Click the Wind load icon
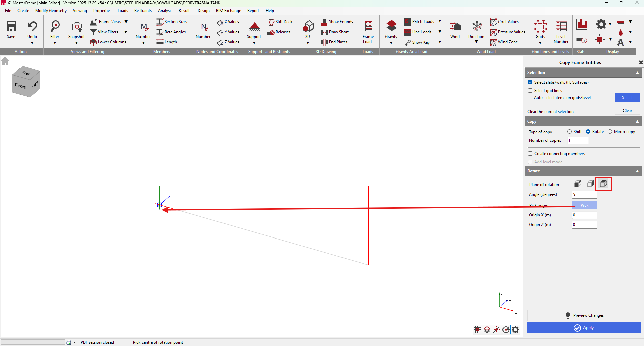This screenshot has width=644, height=346. [455, 27]
